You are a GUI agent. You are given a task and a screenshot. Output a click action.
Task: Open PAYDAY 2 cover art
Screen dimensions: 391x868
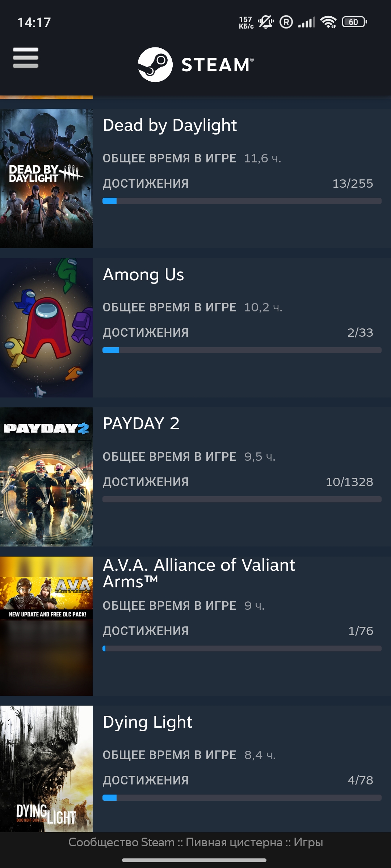[x=46, y=477]
